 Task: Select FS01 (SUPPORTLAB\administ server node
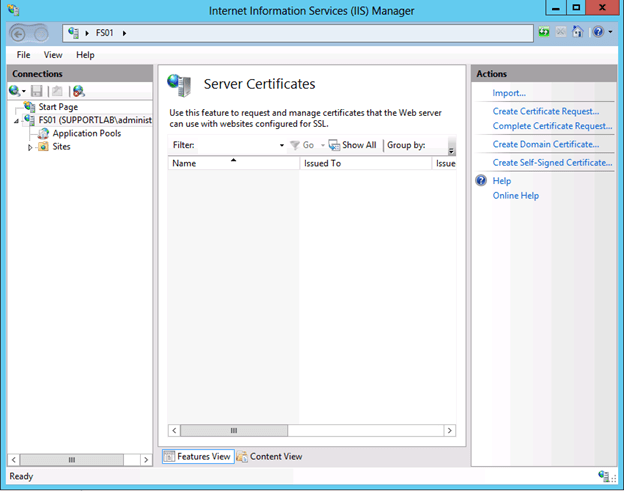click(x=95, y=120)
